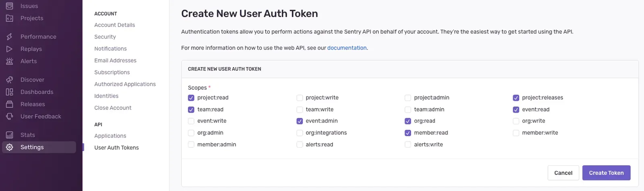
Task: Disable the event:admin scope checkbox
Action: [x=299, y=121]
